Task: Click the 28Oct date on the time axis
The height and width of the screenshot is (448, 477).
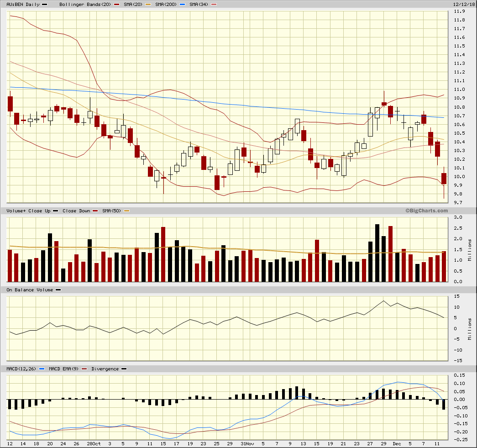Action: tap(94, 444)
